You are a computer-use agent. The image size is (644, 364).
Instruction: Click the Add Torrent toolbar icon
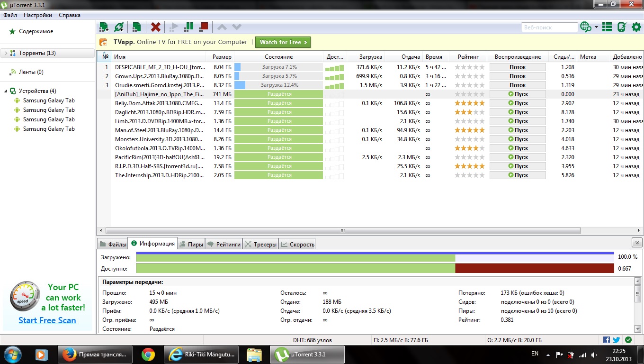click(104, 27)
